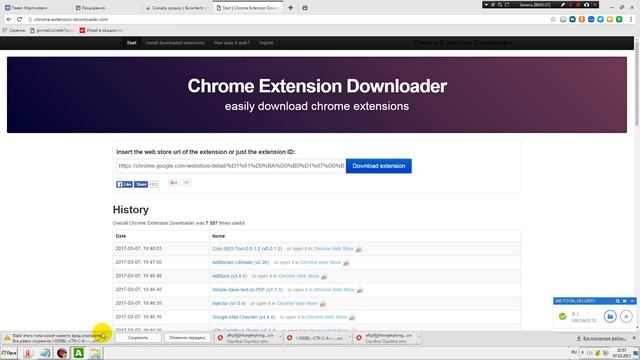Select the Start | Chrome Extension Downloader tab
This screenshot has height=360, width=640.
pos(247,8)
